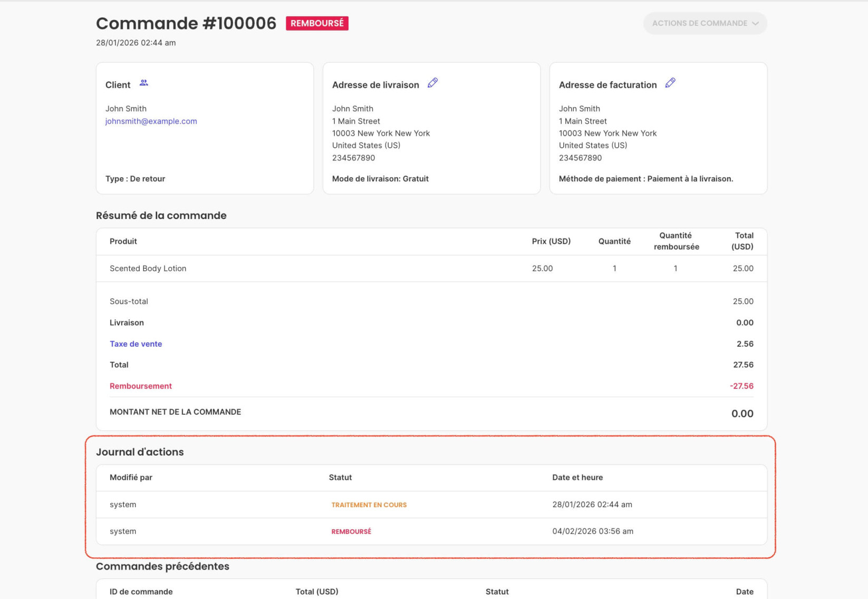The width and height of the screenshot is (868, 599).
Task: Open the Actions de commande dropdown
Action: tap(705, 23)
